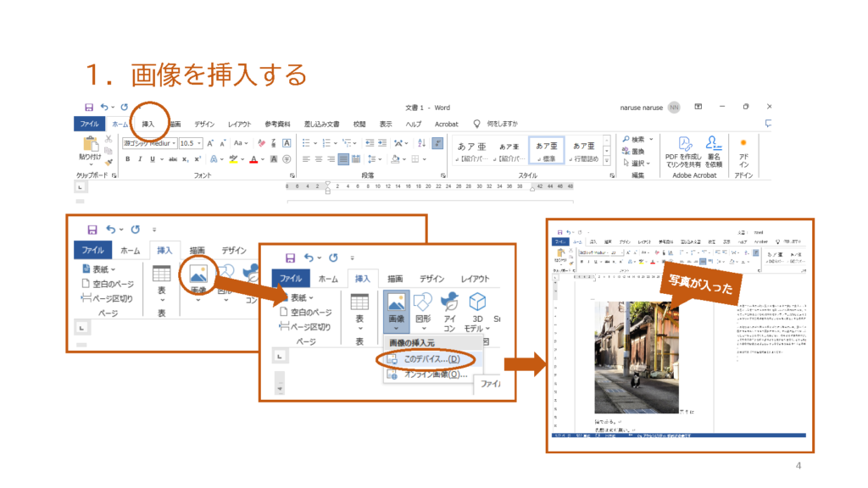Open the 差し込み文書 mailings tab

pyautogui.click(x=321, y=124)
